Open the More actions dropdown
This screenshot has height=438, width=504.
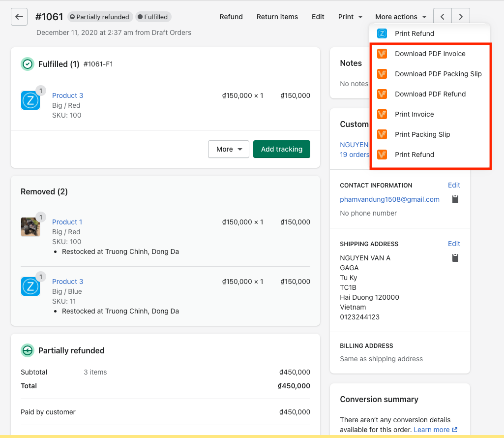tap(401, 17)
